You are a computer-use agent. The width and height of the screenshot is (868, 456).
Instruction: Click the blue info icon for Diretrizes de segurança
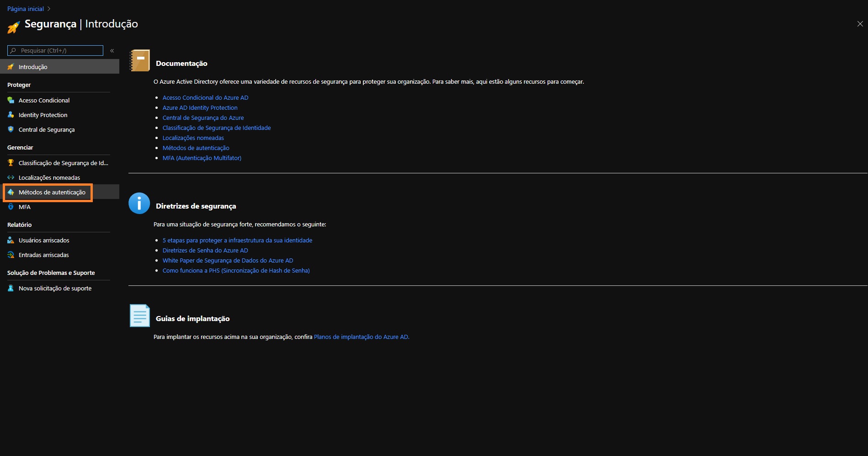[139, 203]
